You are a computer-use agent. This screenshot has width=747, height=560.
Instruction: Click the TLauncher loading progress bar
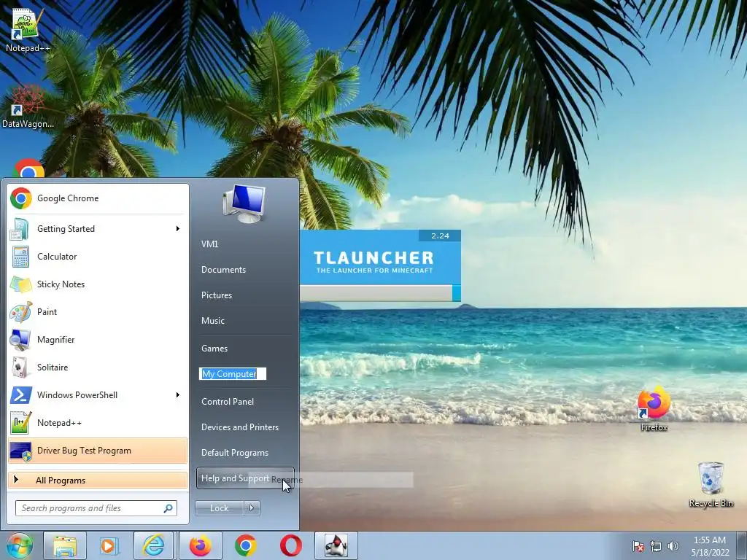coord(379,293)
